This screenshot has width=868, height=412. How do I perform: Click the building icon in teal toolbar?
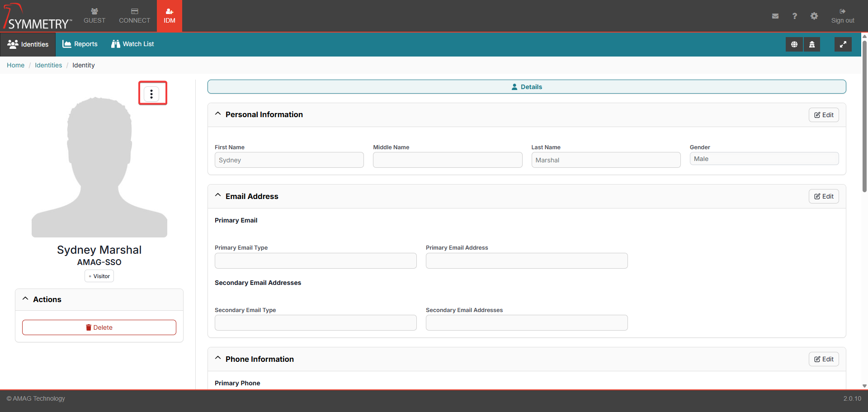tap(812, 44)
